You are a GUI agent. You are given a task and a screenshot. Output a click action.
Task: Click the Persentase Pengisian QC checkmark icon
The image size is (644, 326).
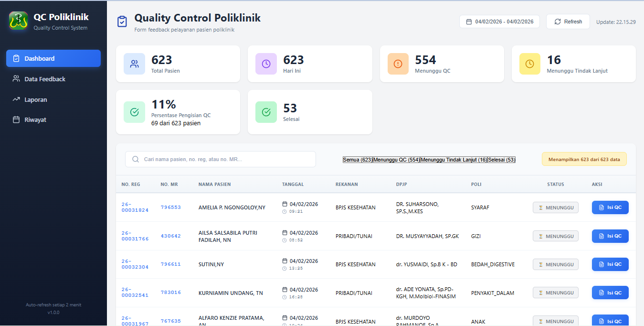[x=134, y=112]
